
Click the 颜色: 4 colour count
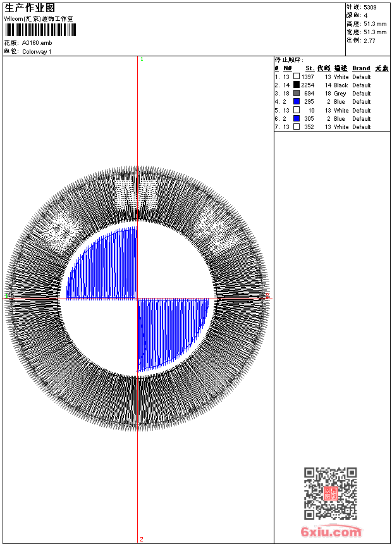pyautogui.click(x=357, y=15)
